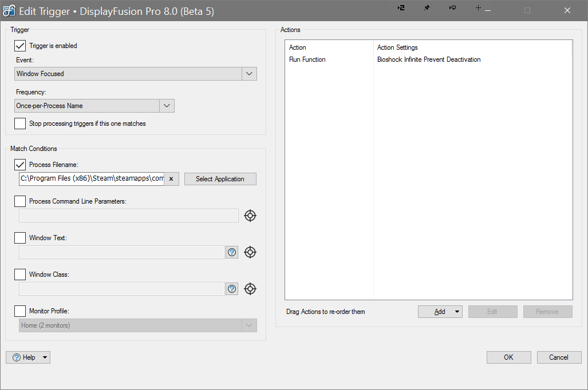Click the target picker beside Window Class

coord(250,289)
